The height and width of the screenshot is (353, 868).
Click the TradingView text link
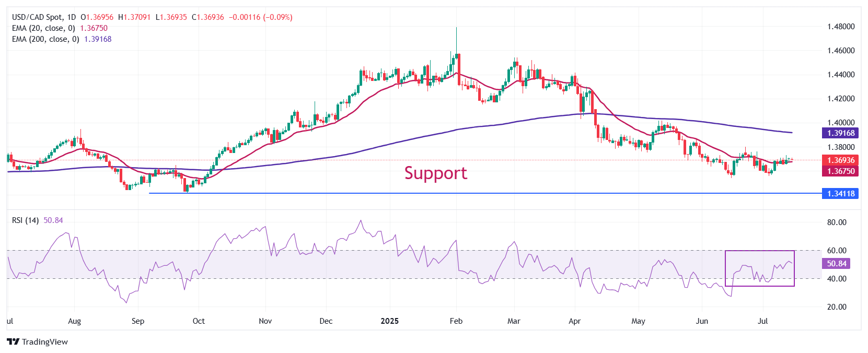tap(45, 342)
